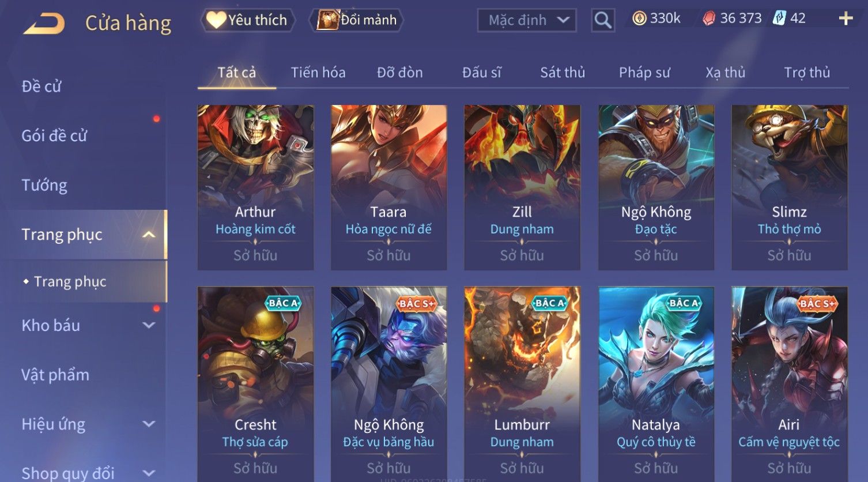This screenshot has height=482, width=868.
Task: Tap the red gem currency icon
Action: (708, 18)
